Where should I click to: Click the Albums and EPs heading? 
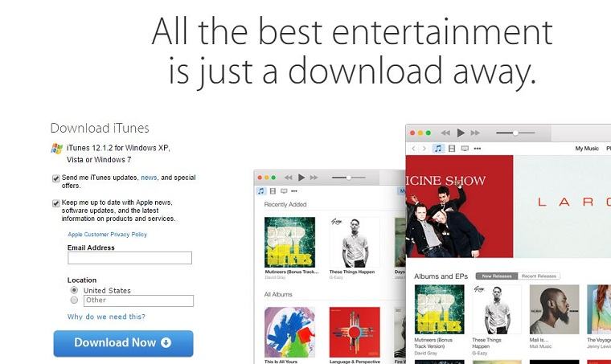441,276
